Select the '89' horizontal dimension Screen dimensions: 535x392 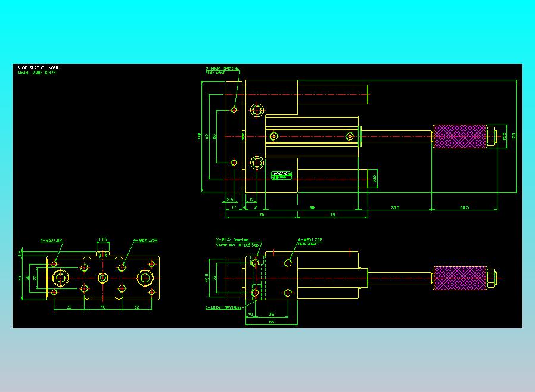click(x=312, y=207)
